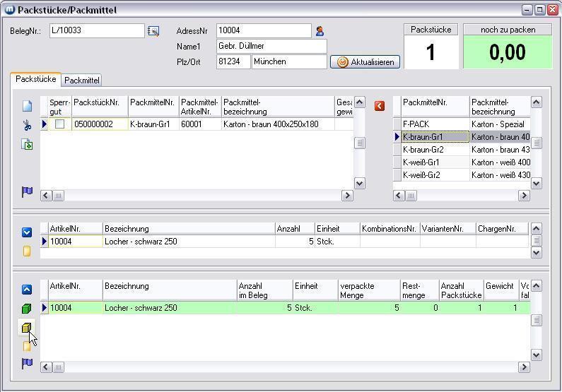
Task: Switch to the Packmittel tab
Action: 82,81
